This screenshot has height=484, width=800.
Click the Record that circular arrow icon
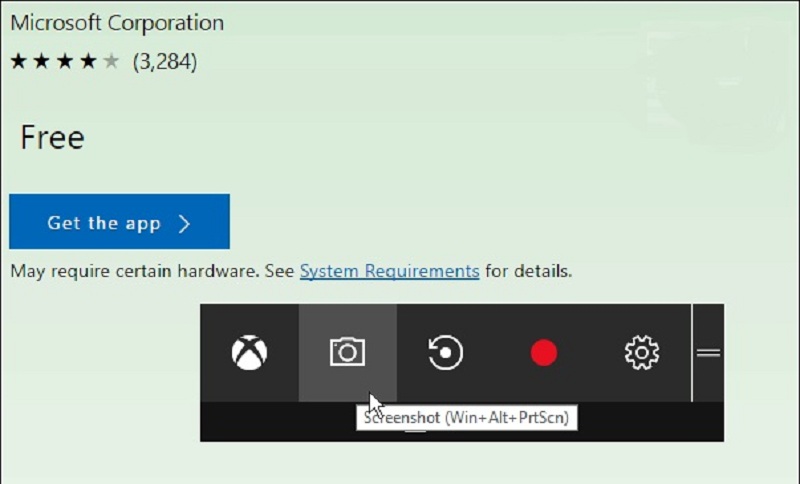click(446, 353)
